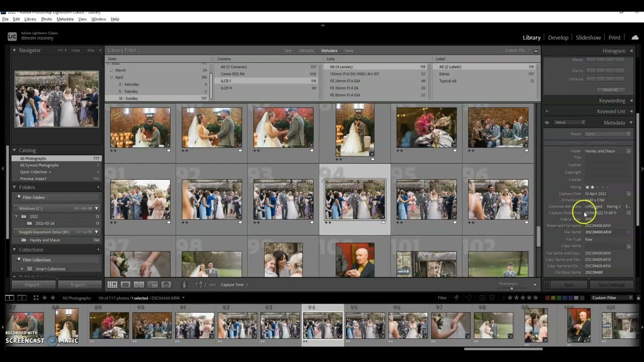
Task: Click the Sync Settings button
Action: [612, 285]
